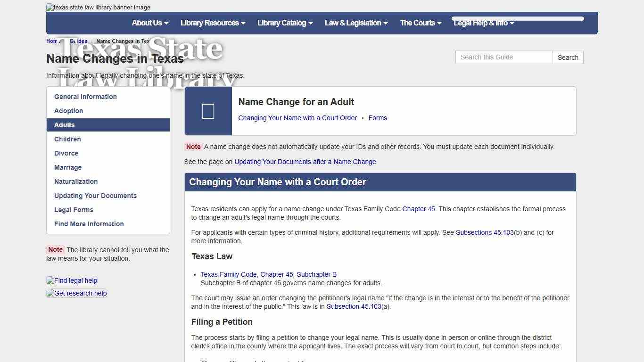Click the Get research help image
The width and height of the screenshot is (644, 362).
tap(76, 293)
